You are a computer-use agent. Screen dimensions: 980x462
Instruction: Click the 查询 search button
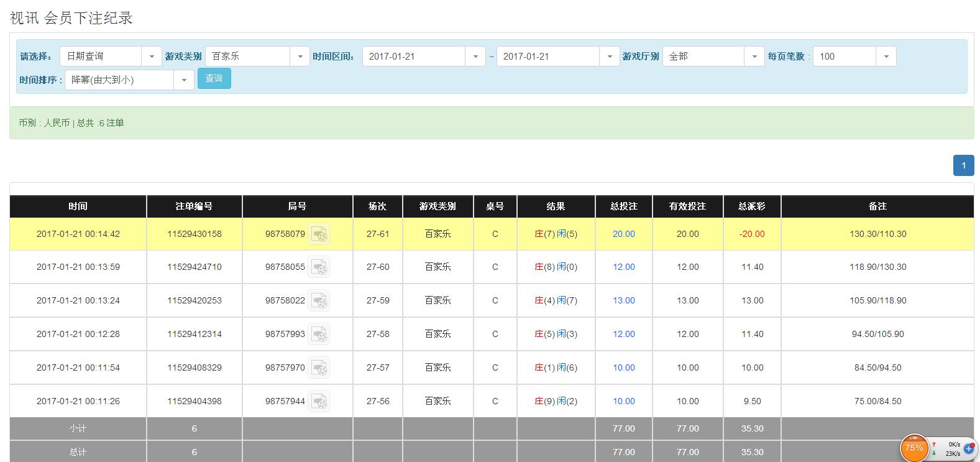214,79
